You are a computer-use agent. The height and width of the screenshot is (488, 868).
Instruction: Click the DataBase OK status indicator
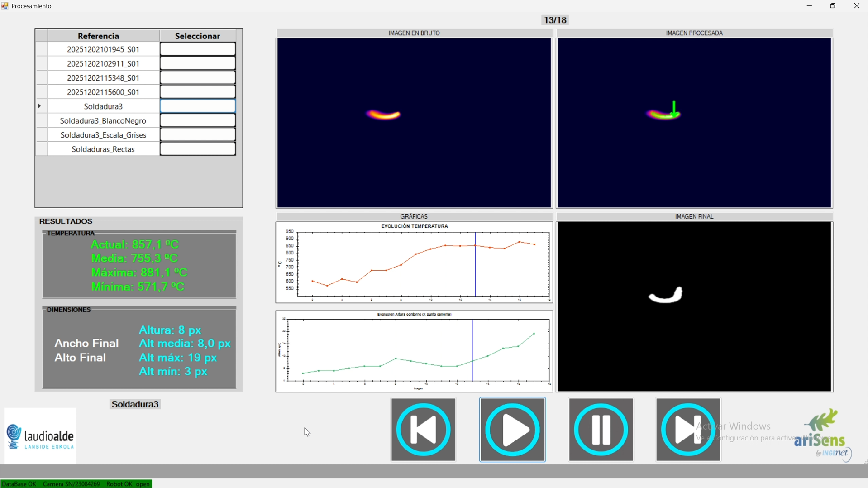(19, 484)
